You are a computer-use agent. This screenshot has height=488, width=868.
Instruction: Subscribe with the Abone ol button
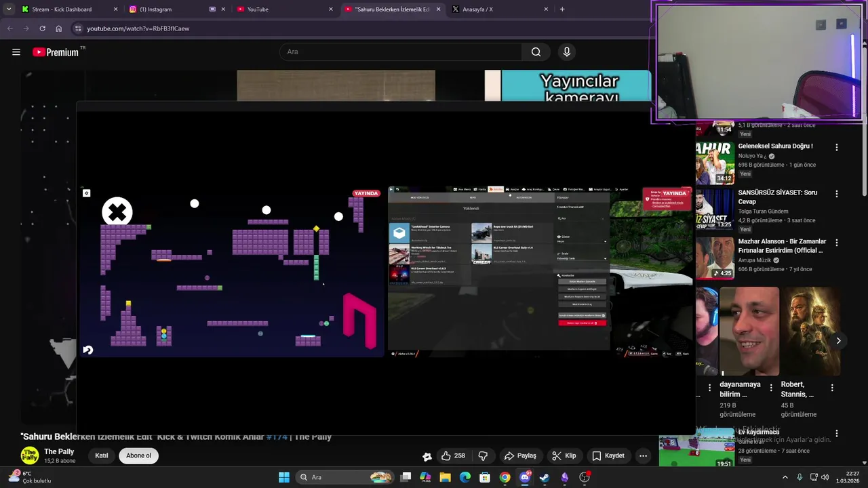click(x=138, y=455)
